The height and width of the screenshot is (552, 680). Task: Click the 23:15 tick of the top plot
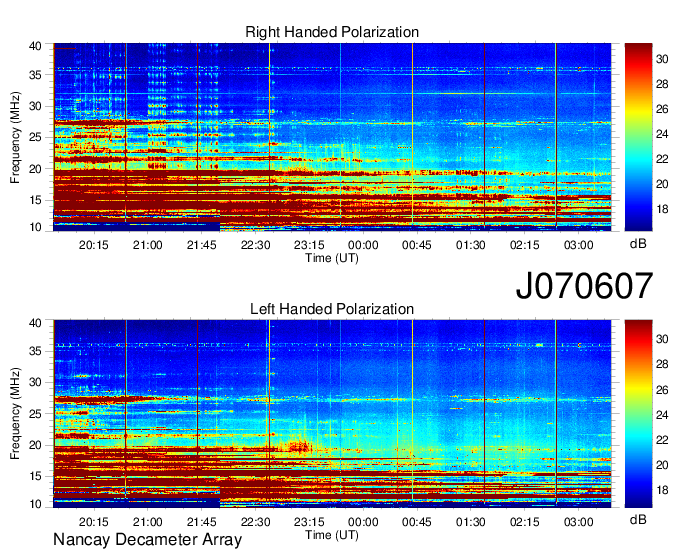tap(309, 245)
